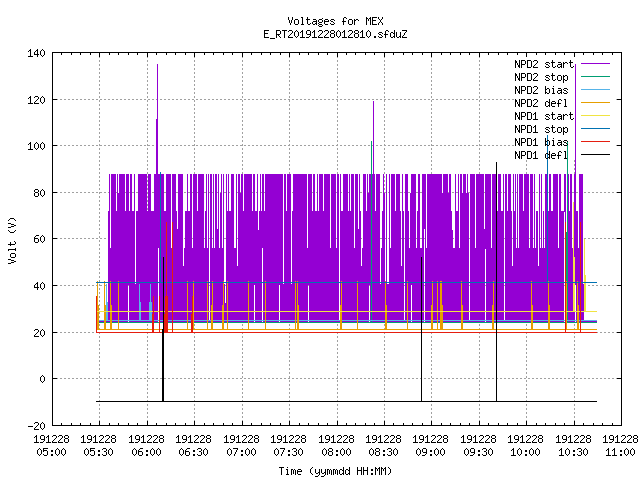This screenshot has height=480, width=640.
Task: Click x-axis time label 08:00
Action: pyautogui.click(x=336, y=452)
